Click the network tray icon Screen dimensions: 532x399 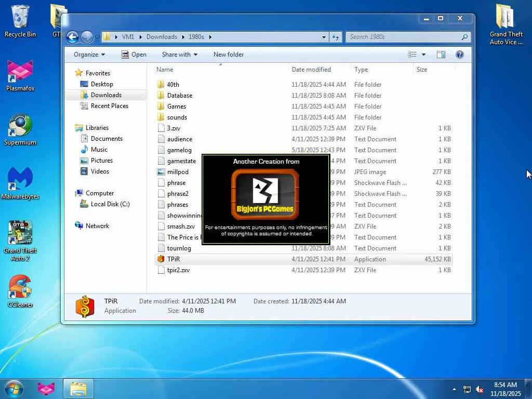tap(467, 389)
